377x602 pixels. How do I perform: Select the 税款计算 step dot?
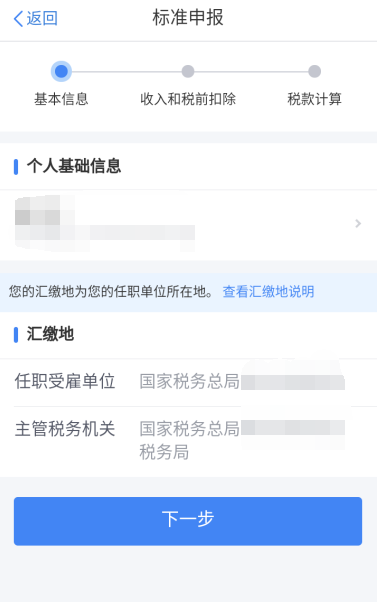tap(314, 71)
